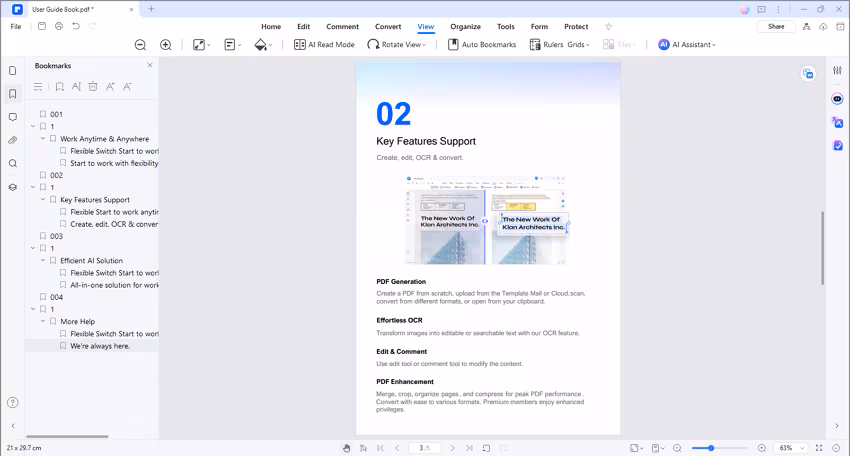Click the cloud upload icon
The height and width of the screenshot is (456, 850).
click(823, 27)
